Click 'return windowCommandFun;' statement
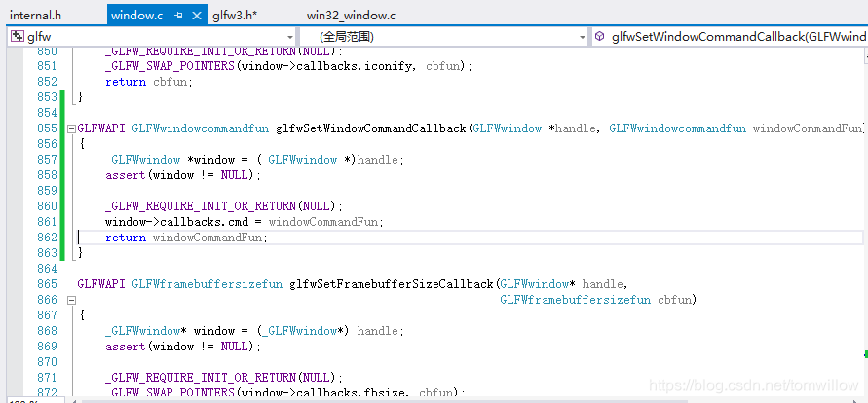The image size is (868, 403). click(186, 238)
